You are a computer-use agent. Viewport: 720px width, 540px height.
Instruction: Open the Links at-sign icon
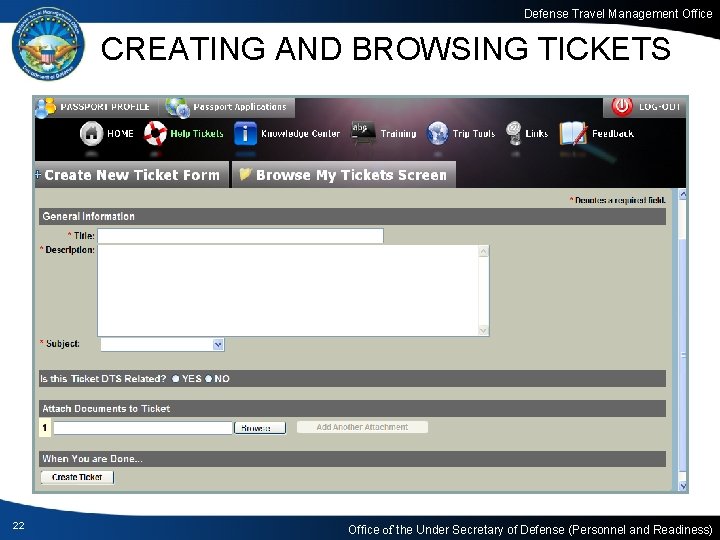pos(513,133)
